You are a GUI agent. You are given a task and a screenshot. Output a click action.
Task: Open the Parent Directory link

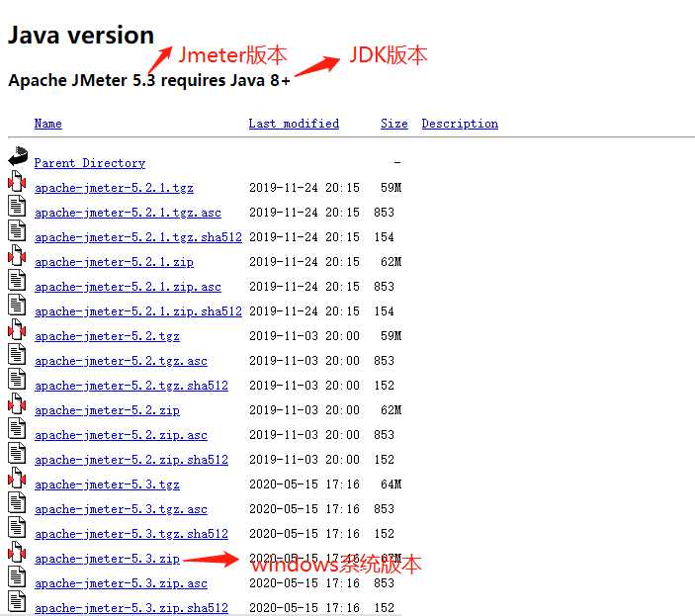click(x=90, y=163)
